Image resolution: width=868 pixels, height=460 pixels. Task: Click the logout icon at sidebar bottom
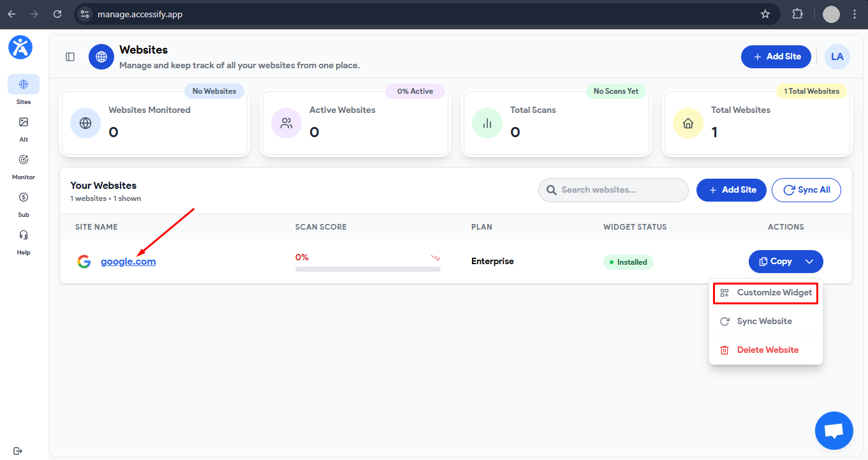point(18,451)
